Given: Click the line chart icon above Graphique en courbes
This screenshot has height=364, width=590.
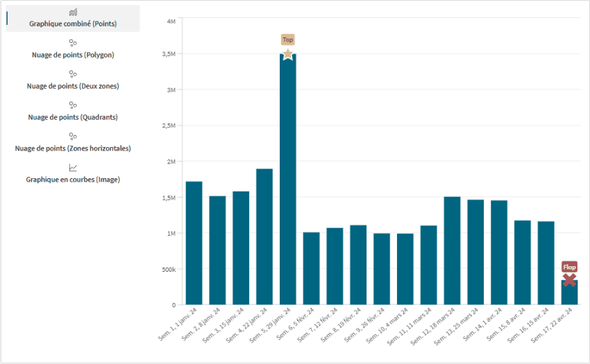Looking at the screenshot, I should (x=73, y=168).
